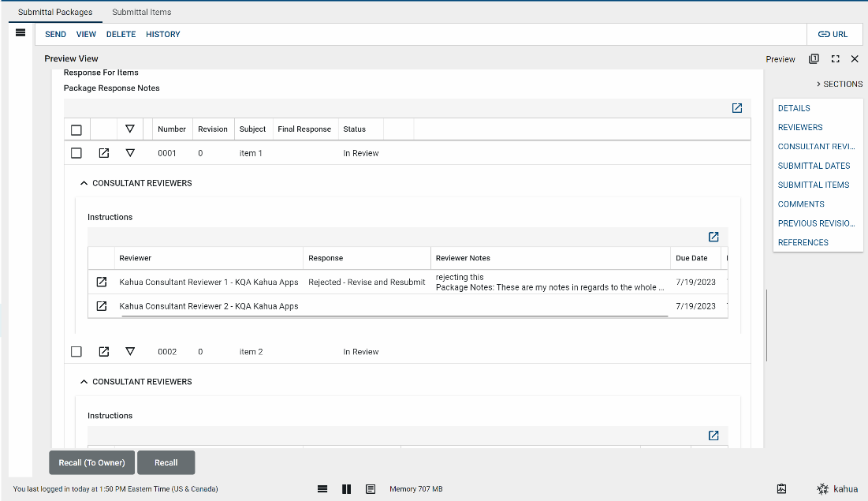The height and width of the screenshot is (501, 868).
Task: Check the select-all checkbox in table header
Action: tap(76, 129)
